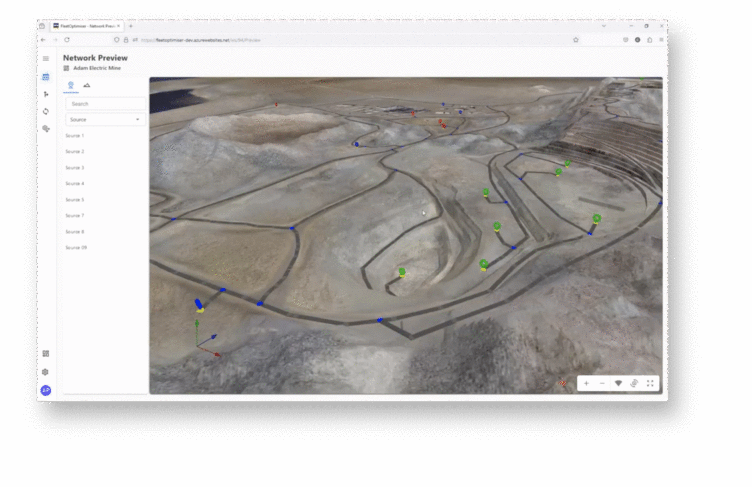Reload the page with browser refresh
Viewport: 752px width, 487px height.
point(67,40)
